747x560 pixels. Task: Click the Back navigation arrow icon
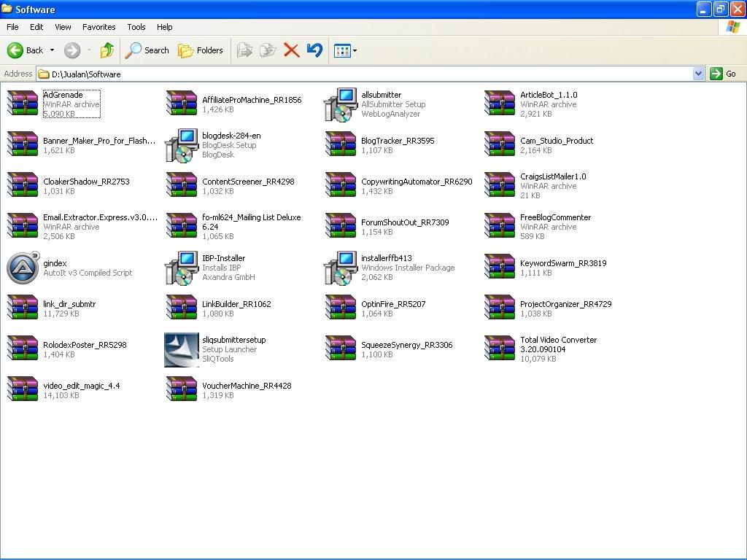15,50
